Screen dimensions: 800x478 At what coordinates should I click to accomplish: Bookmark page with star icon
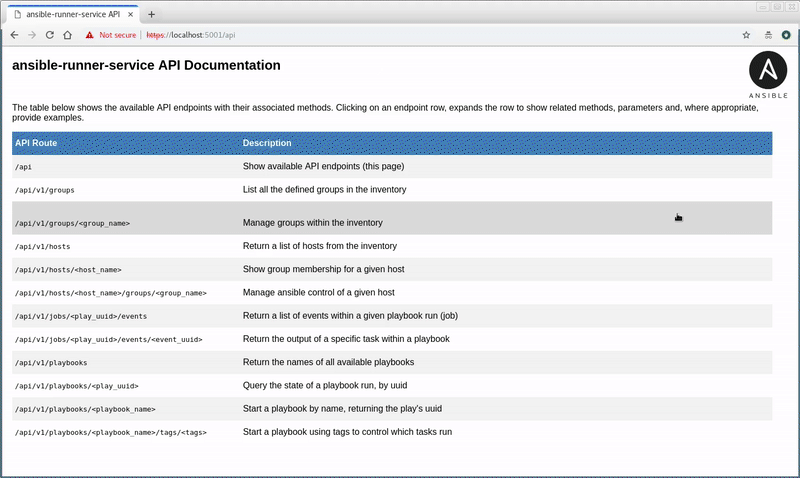tap(746, 35)
